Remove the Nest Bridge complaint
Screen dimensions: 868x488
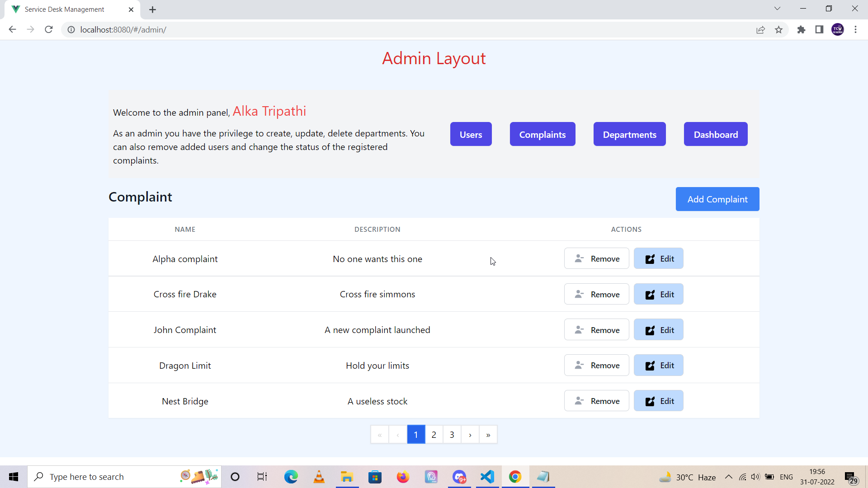(596, 401)
